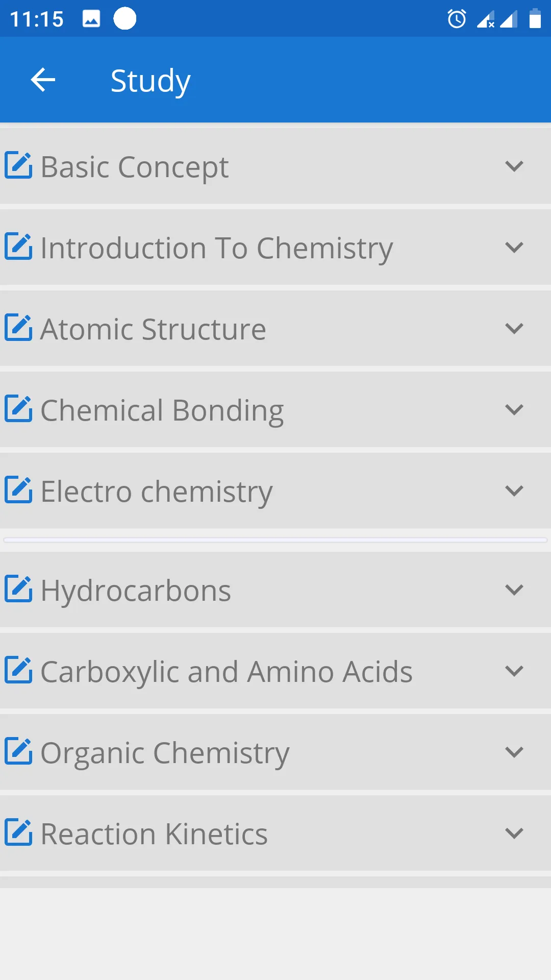Click the edit icon beside Hydrocarbons
Viewport: 551px width, 980px height.
click(x=19, y=589)
